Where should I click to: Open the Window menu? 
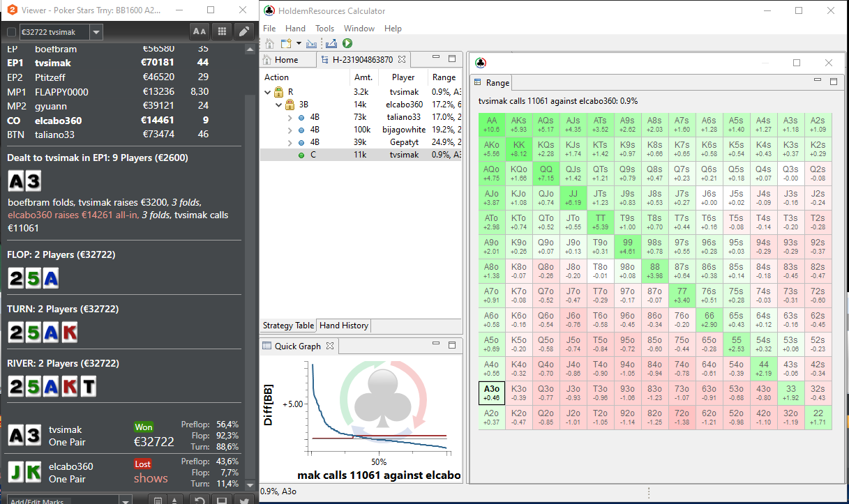(359, 29)
